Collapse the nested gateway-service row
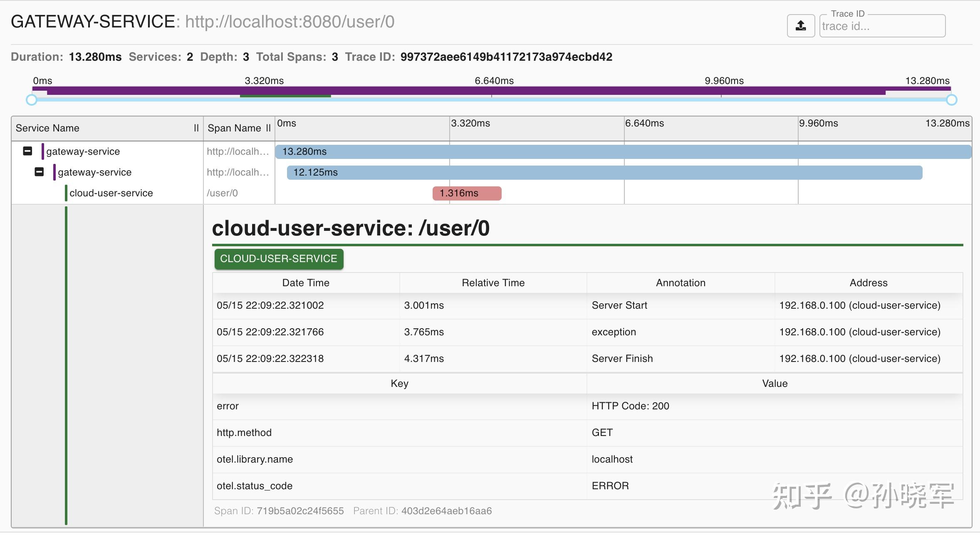This screenshot has height=535, width=980. tap(39, 172)
